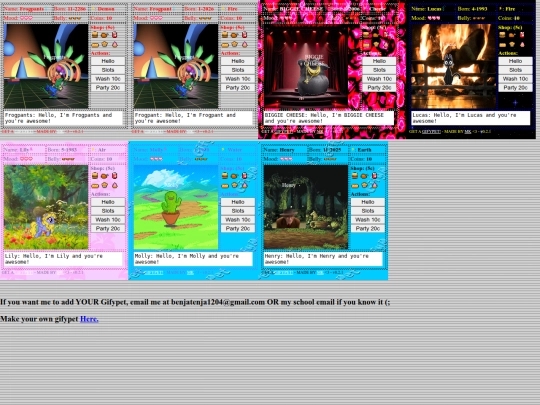Image resolution: width=540 pixels, height=405 pixels.
Task: Buy the pink dessert in Molly's shop
Action: coord(244,185)
